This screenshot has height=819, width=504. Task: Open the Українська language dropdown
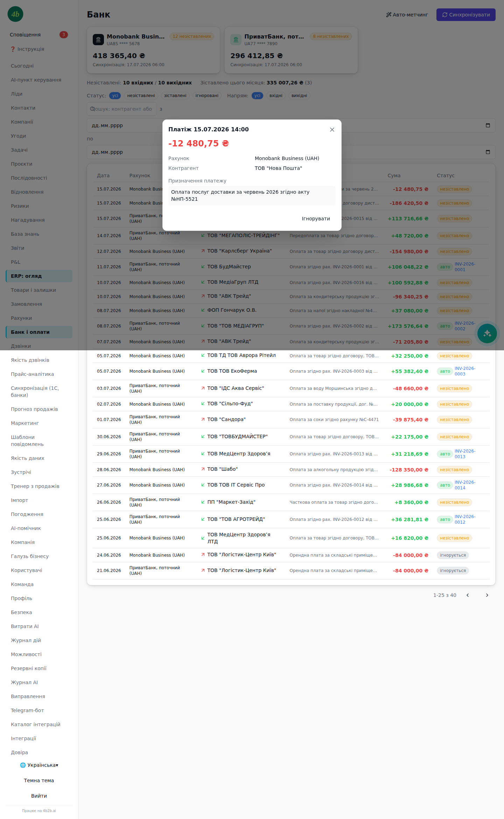(39, 765)
